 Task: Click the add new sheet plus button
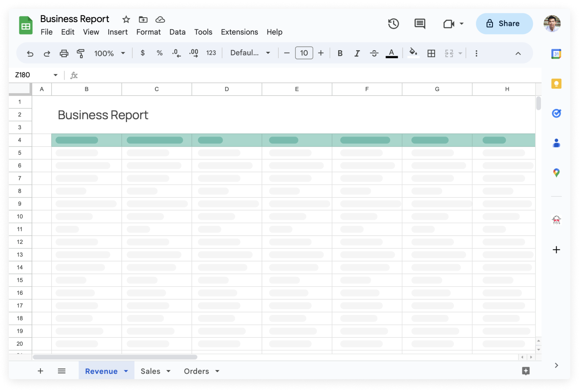pos(40,371)
